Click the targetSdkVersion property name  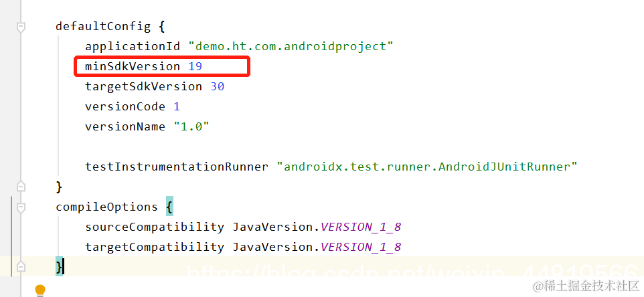143,87
